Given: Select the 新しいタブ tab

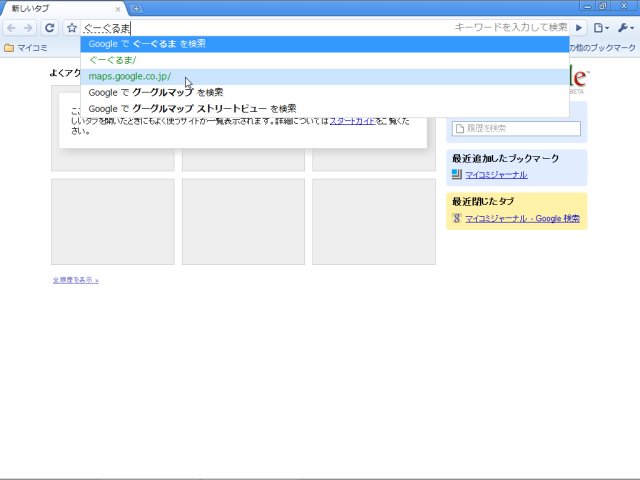Looking at the screenshot, I should coord(63,8).
